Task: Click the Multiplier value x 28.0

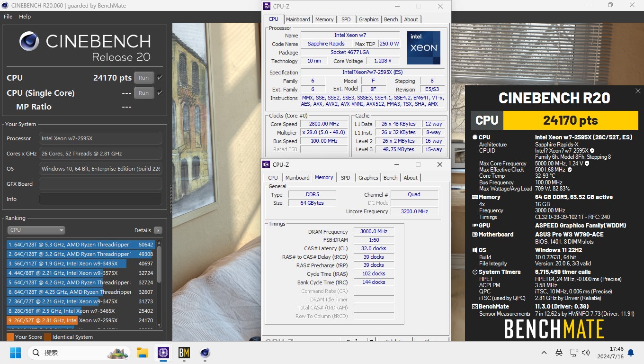Action: (x=324, y=133)
